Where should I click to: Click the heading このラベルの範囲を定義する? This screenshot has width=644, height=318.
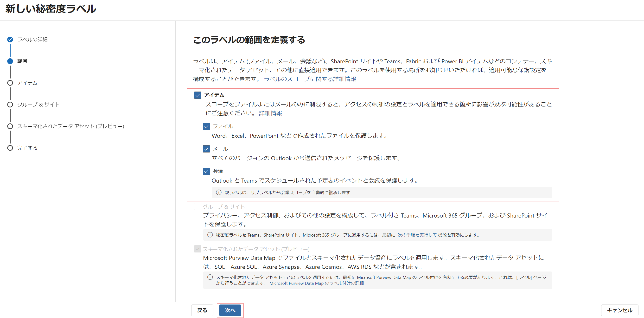pyautogui.click(x=249, y=40)
